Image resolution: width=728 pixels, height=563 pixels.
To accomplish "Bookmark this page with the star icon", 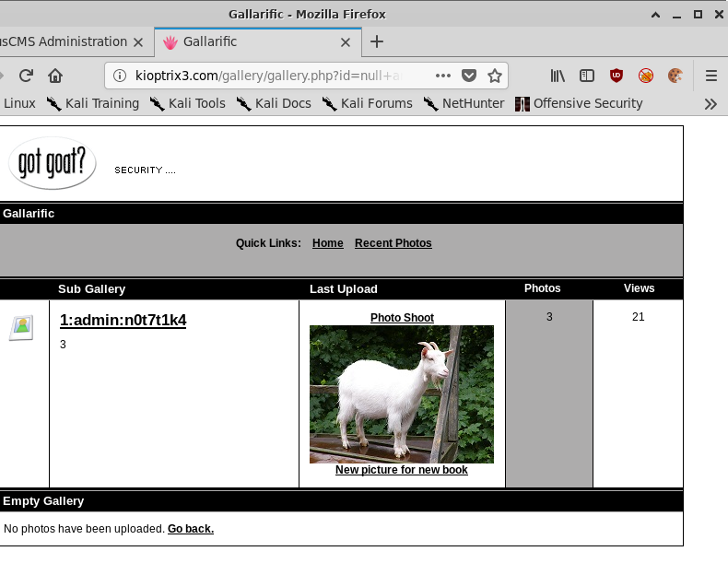I will (495, 76).
